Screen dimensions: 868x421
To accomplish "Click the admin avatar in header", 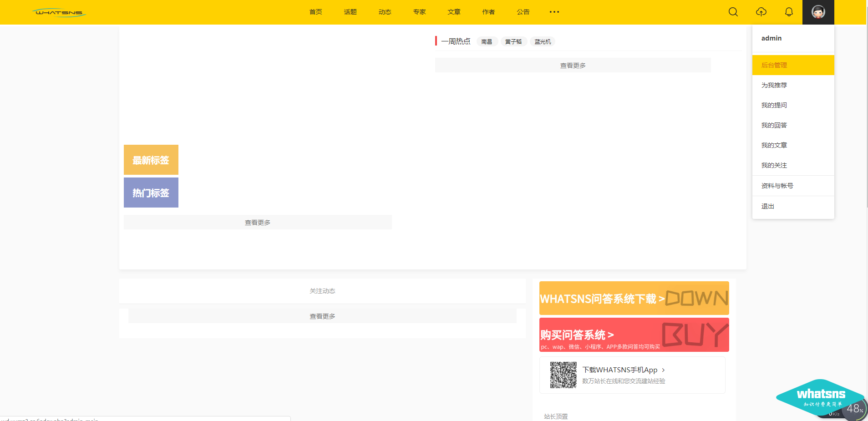I will pos(818,12).
